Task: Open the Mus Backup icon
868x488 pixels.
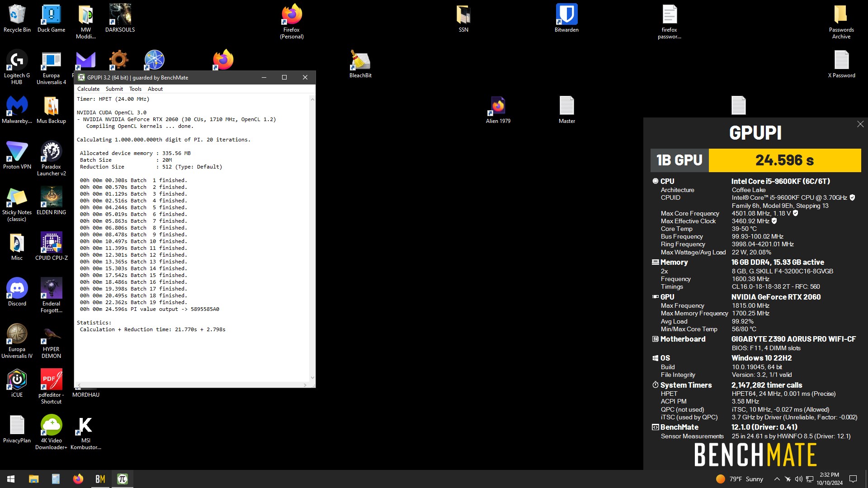Action: coord(51,110)
